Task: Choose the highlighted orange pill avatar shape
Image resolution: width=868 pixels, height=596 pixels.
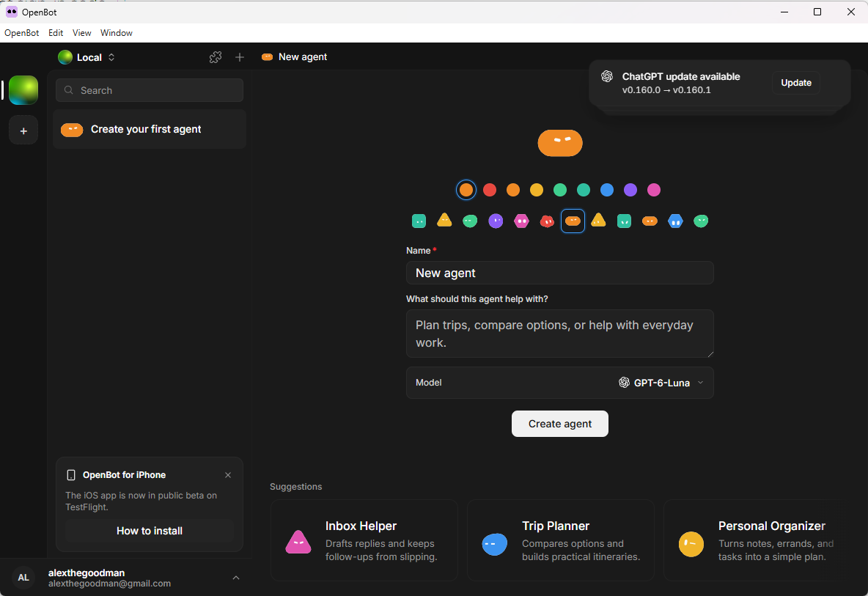Action: pyautogui.click(x=573, y=221)
